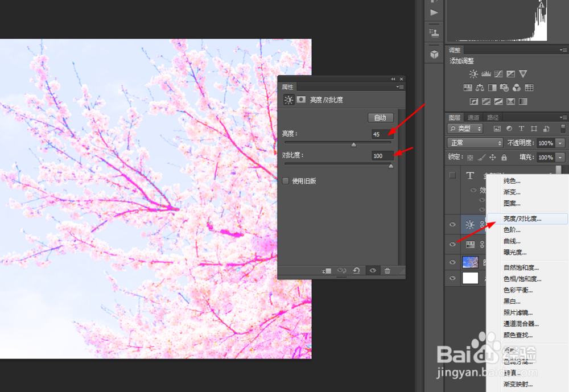Enable the Use Legacy (使用旧版) checkbox
This screenshot has width=569, height=392.
pyautogui.click(x=286, y=181)
